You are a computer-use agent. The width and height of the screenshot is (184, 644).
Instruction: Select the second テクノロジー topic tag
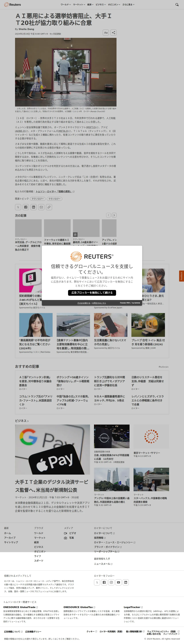pos(54,199)
